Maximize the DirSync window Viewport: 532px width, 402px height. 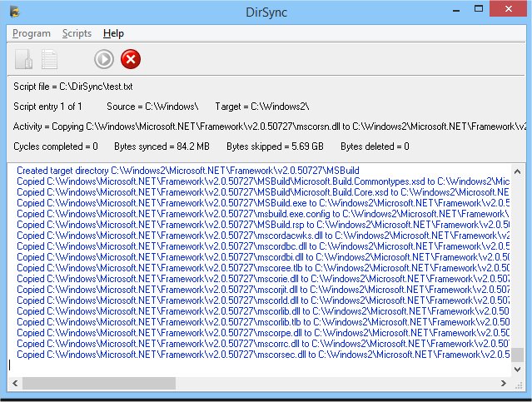click(479, 9)
